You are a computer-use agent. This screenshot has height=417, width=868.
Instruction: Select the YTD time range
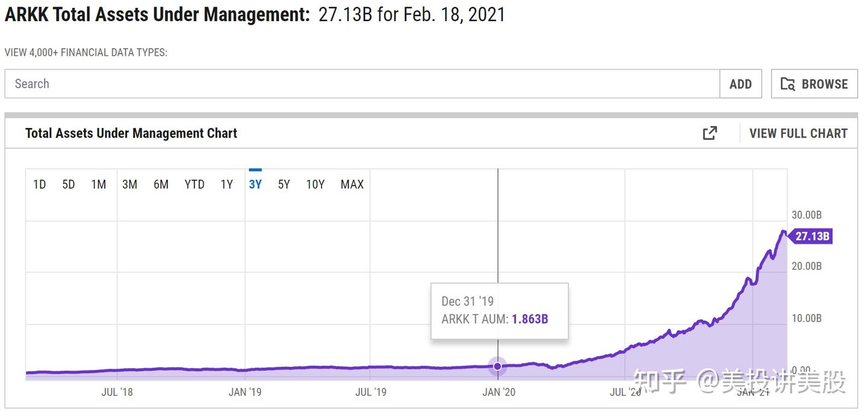tap(194, 185)
